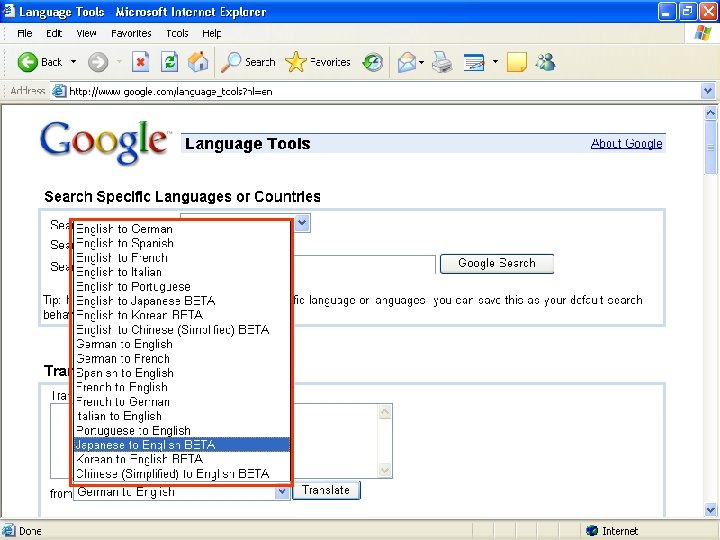Screen dimensions: 720x540
Task: Select English to Korean BETA option
Action: (x=182, y=315)
